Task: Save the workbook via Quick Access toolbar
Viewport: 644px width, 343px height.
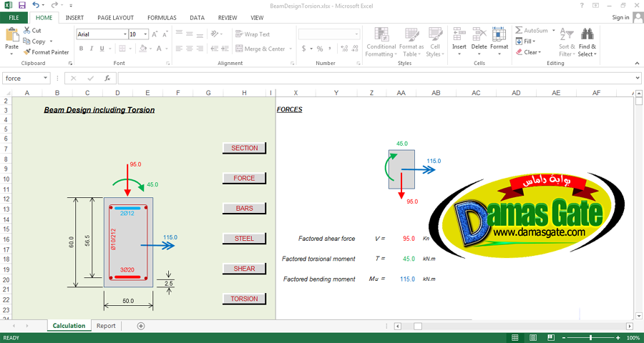Action: click(x=21, y=5)
